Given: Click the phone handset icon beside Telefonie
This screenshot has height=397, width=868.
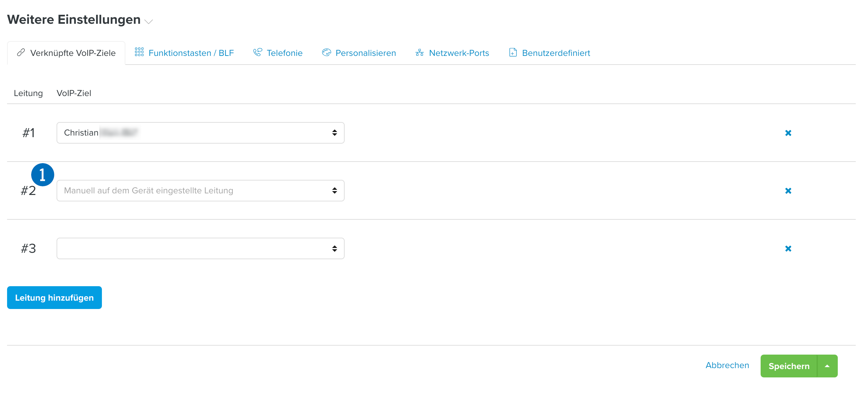Looking at the screenshot, I should tap(258, 52).
